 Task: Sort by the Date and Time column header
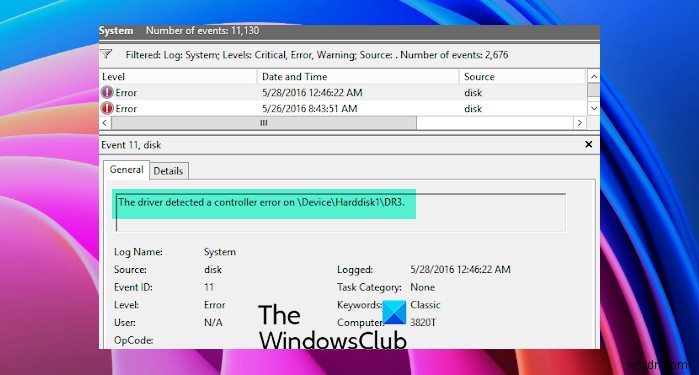[358, 76]
